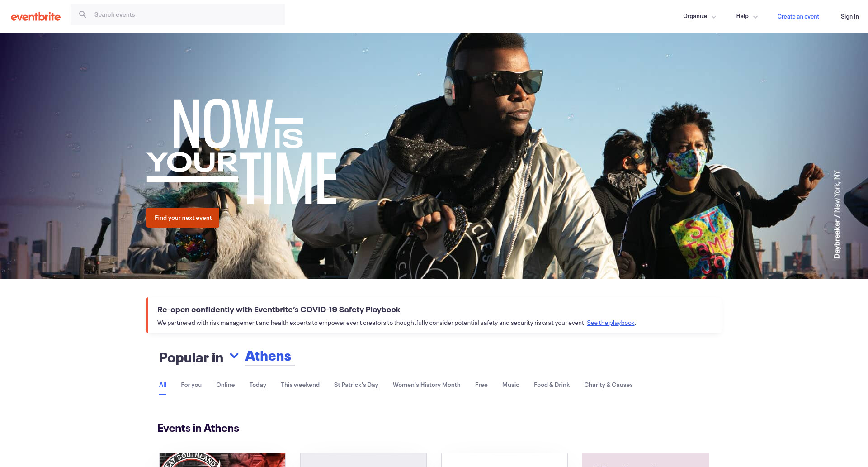
Task: Open the Charity & Causes tab
Action: click(x=609, y=385)
